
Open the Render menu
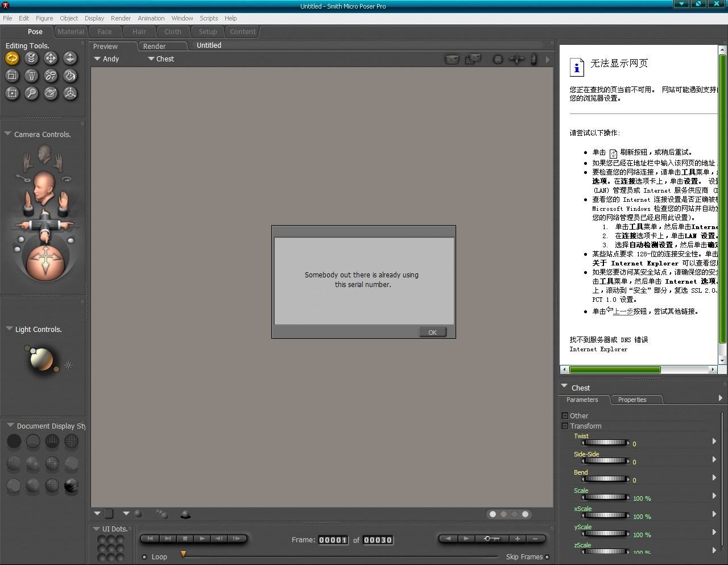coord(121,18)
